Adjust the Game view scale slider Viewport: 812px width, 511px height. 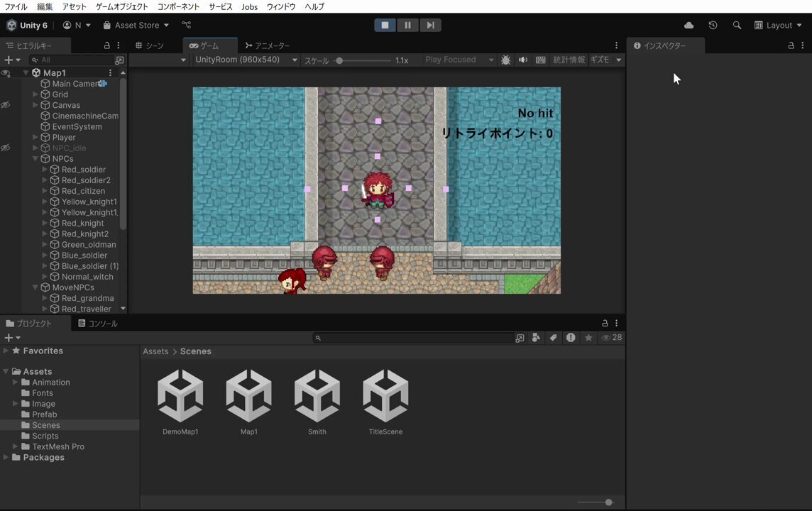click(x=339, y=60)
